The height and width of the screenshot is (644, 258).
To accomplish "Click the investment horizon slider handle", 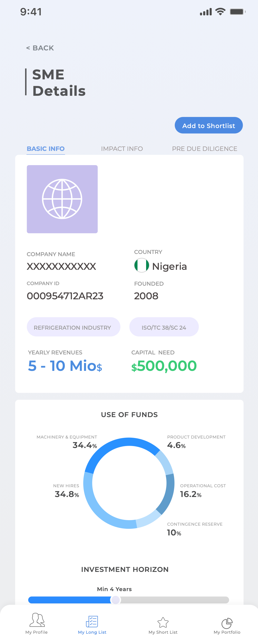I will click(116, 600).
